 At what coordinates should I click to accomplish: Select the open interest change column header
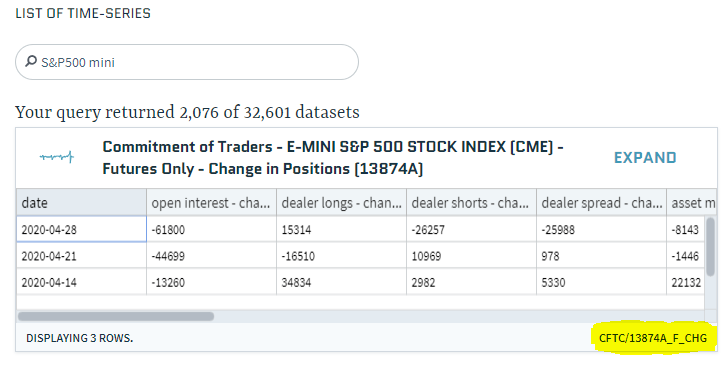tap(211, 203)
